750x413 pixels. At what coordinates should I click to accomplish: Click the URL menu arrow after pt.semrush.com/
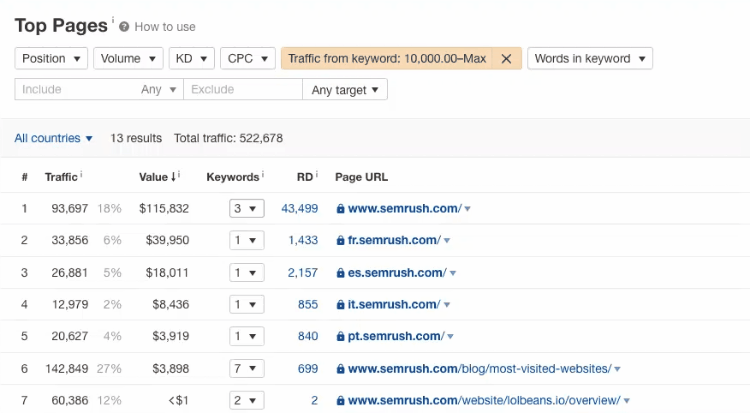(451, 336)
